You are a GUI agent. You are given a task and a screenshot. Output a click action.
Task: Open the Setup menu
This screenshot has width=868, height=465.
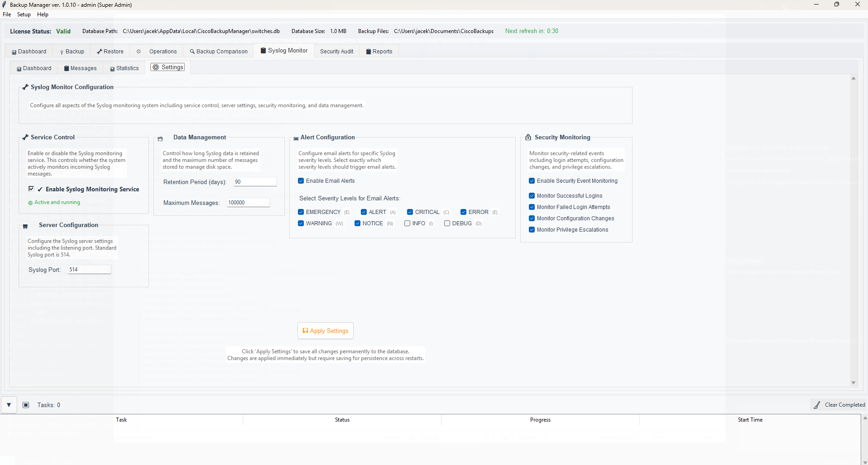tap(24, 14)
